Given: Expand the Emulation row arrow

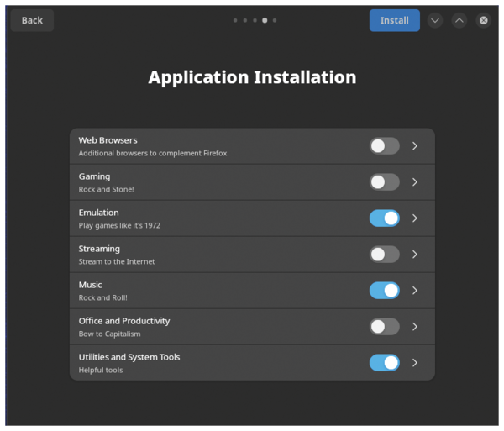Looking at the screenshot, I should (415, 218).
